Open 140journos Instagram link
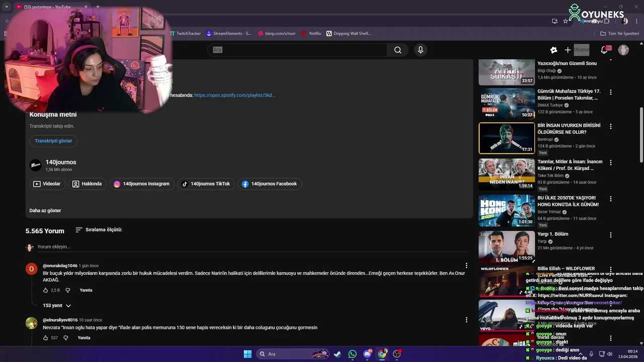Screen dimensions: 644x362 [142, 184]
